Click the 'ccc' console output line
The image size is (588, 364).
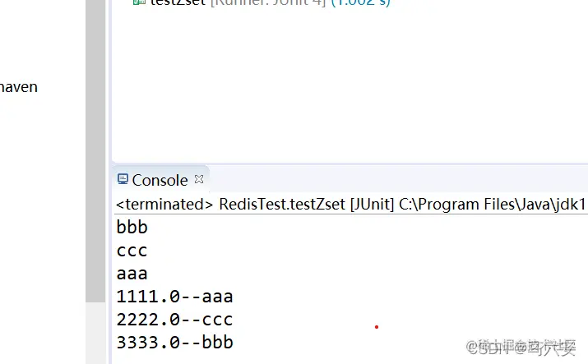point(132,251)
